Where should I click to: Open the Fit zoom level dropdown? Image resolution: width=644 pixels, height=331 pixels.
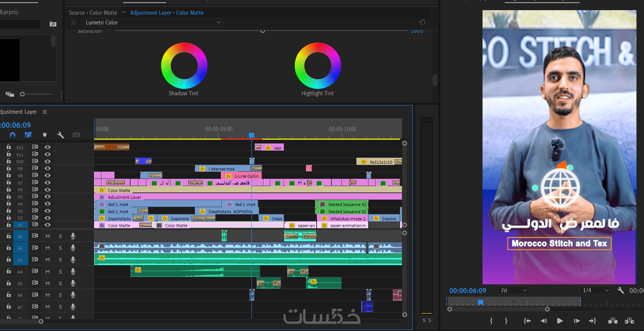(x=514, y=290)
